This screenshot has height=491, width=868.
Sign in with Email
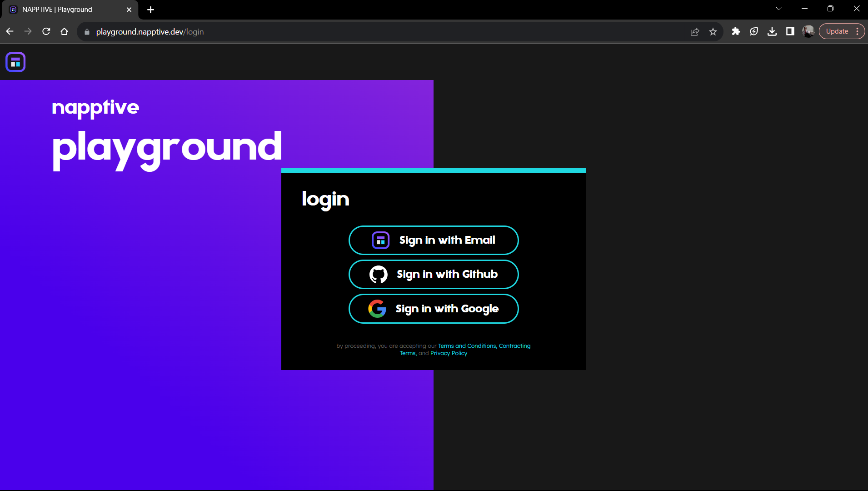tap(434, 240)
